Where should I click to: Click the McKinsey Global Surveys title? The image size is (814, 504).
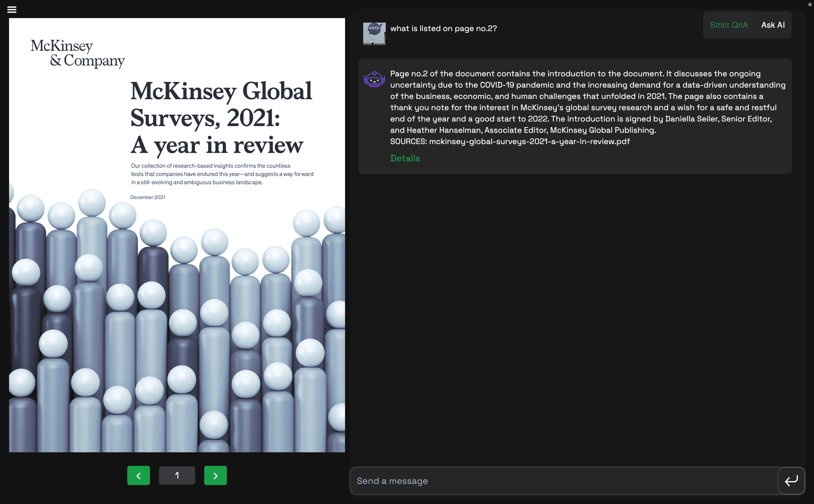click(221, 117)
